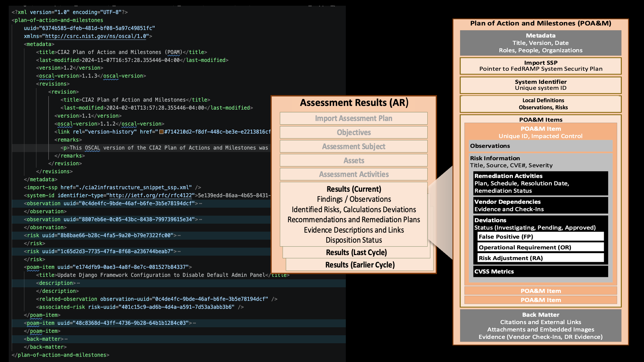Unfold the risk 1c65d2d3 block ellipsis
Image resolution: width=644 pixels, height=362 pixels.
tap(179, 251)
